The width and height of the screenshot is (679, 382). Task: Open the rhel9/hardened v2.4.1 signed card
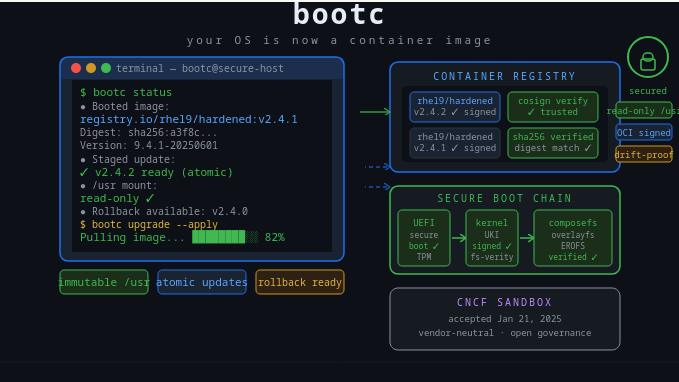click(x=455, y=142)
